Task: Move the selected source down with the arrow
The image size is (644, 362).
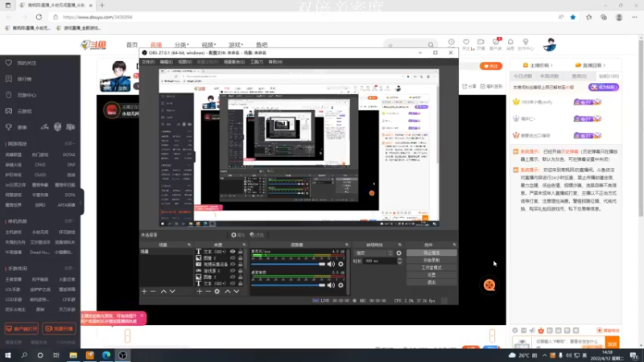Action: click(x=237, y=291)
